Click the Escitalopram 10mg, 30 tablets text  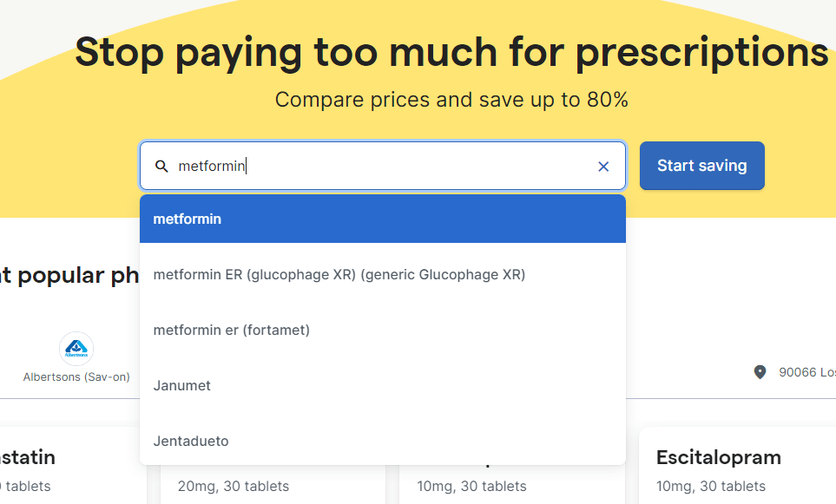(x=711, y=486)
